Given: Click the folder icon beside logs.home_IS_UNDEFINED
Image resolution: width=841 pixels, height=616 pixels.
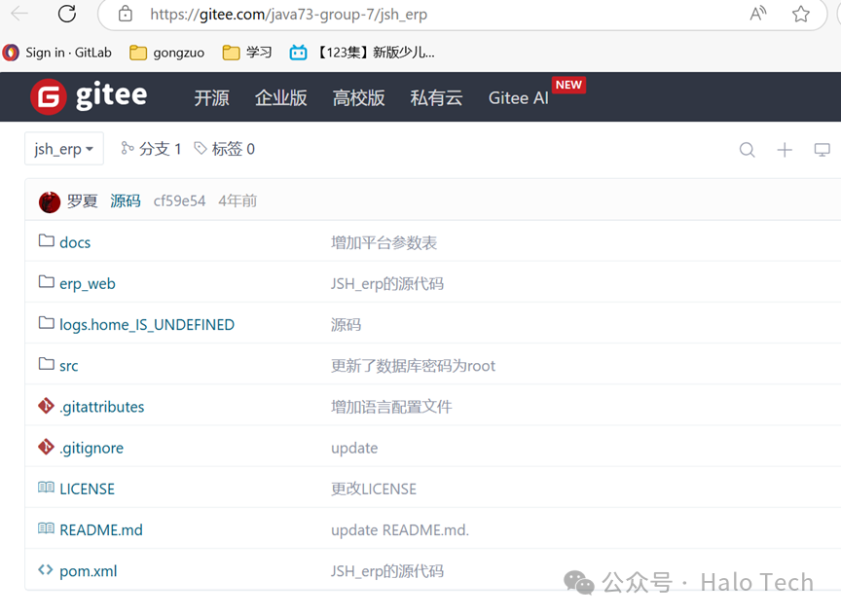Looking at the screenshot, I should click(x=46, y=323).
